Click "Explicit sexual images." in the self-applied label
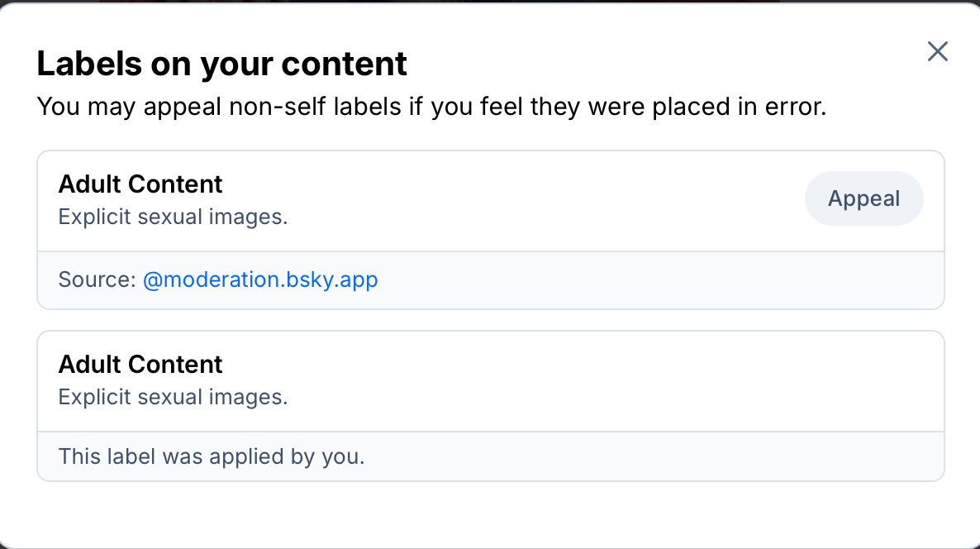The height and width of the screenshot is (549, 980). (x=173, y=398)
